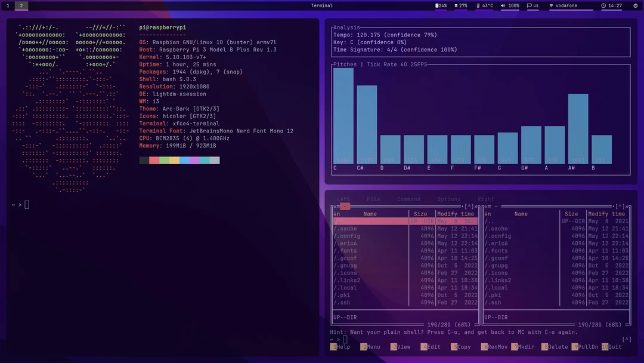Click the volume icon in the status bar
Screen dimensions: 644x363
click(x=503, y=6)
